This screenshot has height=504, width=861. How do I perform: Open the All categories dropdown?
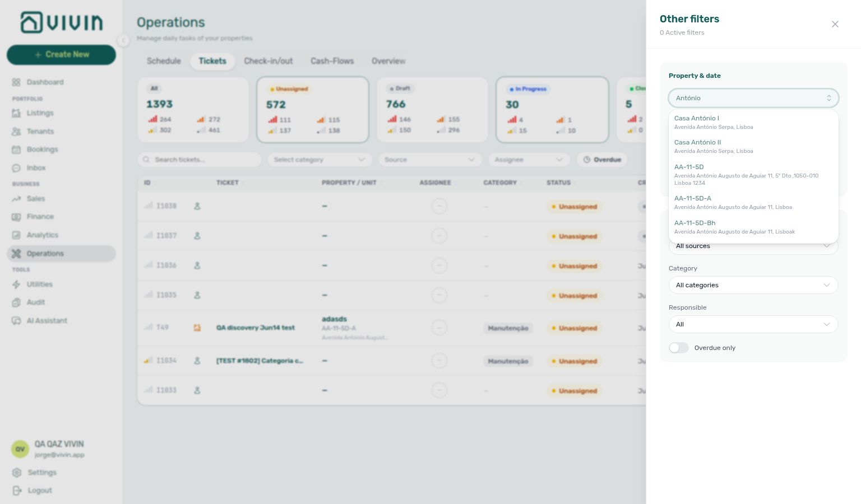(753, 285)
